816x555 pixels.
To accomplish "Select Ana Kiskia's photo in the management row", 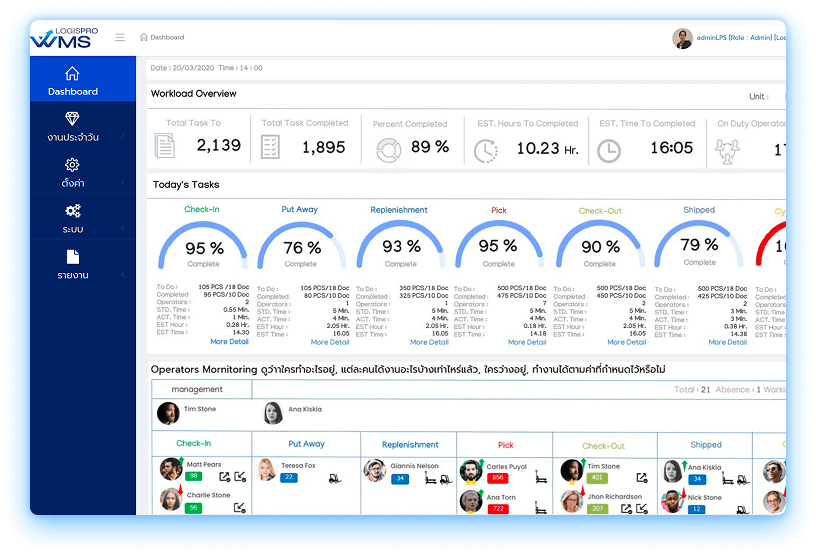I will click(x=273, y=412).
